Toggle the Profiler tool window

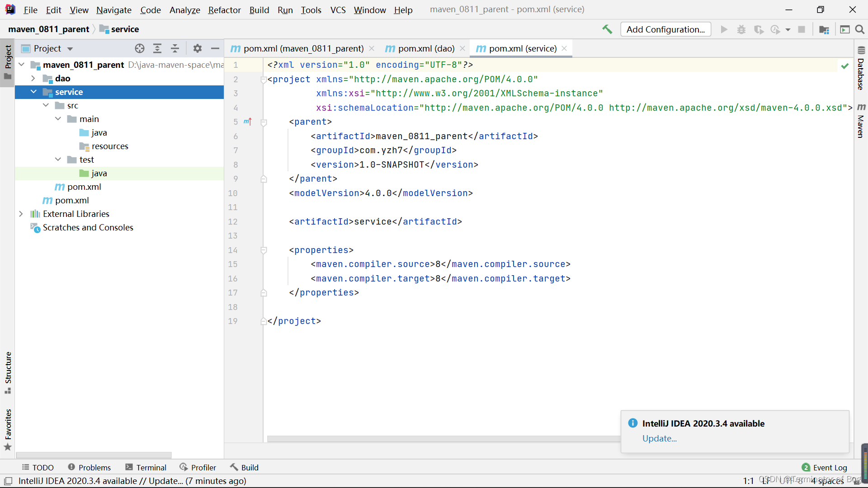[198, 468]
